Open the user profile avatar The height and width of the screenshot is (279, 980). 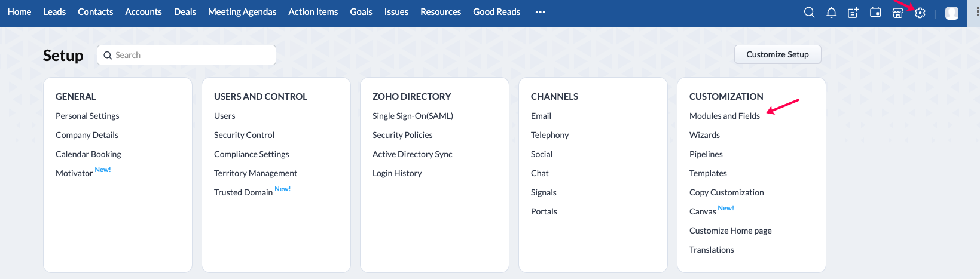coord(952,13)
